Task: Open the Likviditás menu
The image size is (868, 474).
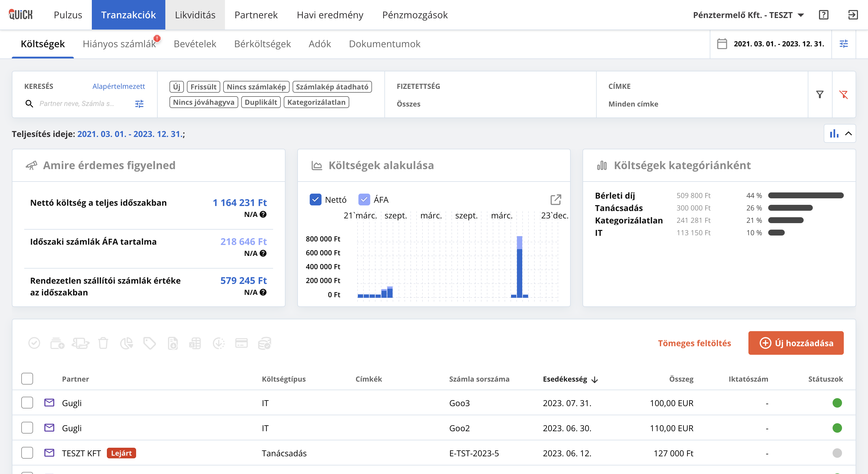Action: (x=195, y=15)
